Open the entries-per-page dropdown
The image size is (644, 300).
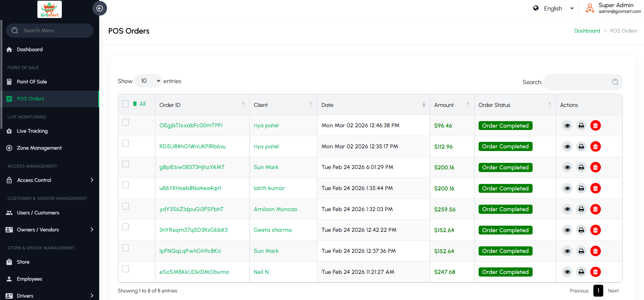click(x=148, y=81)
